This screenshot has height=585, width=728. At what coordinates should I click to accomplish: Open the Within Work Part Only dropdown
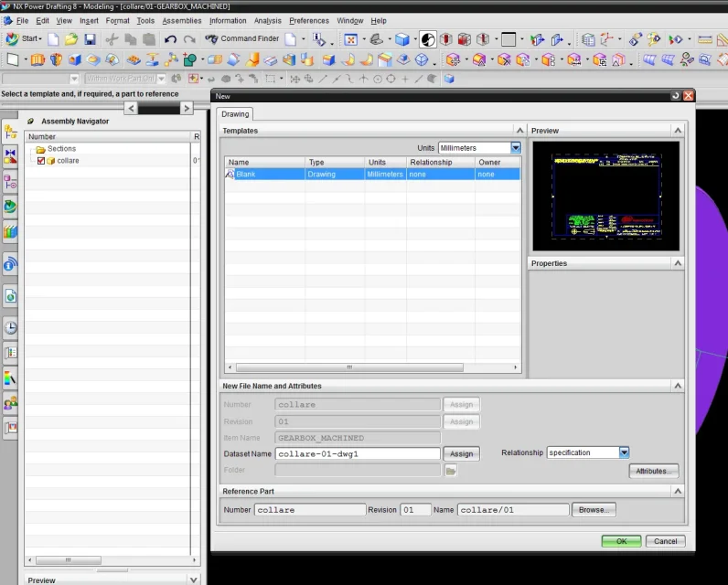tap(161, 79)
